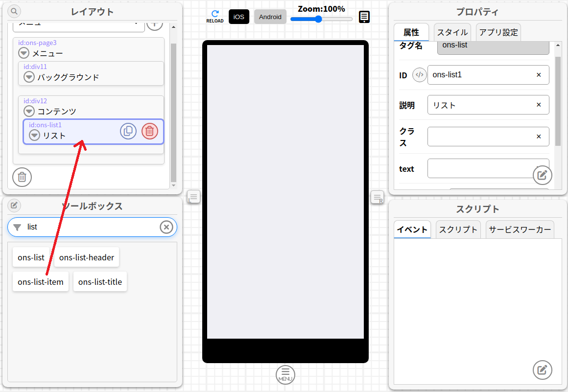Collapse the コンテンツ tree node
Image resolution: width=568 pixels, height=392 pixels.
tap(29, 111)
